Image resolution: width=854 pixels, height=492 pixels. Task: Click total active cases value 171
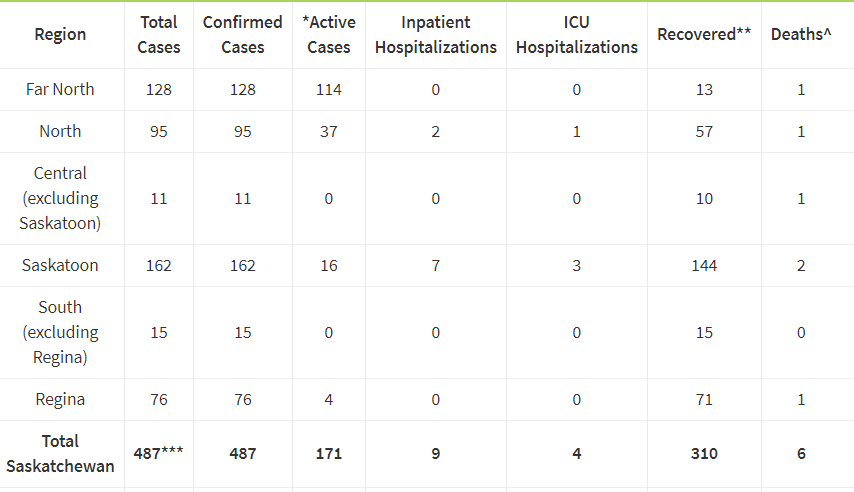tap(328, 453)
